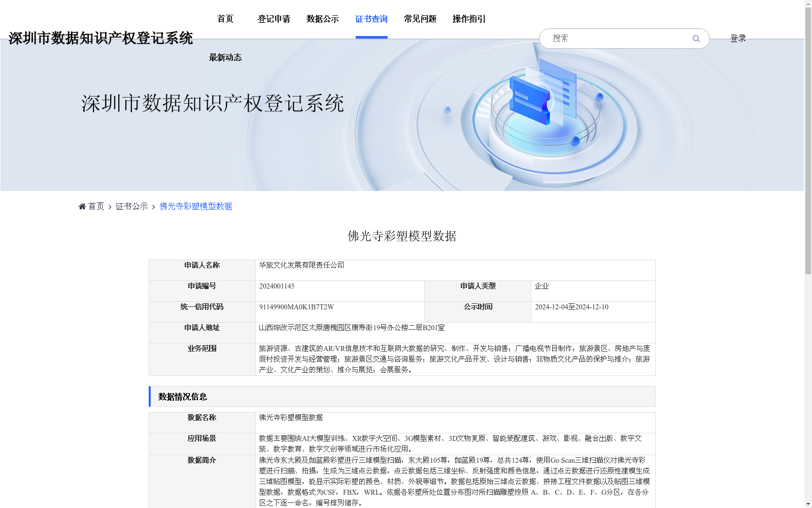Go to 首页 in the breadcrumb
The width and height of the screenshot is (812, 508).
[x=96, y=206]
